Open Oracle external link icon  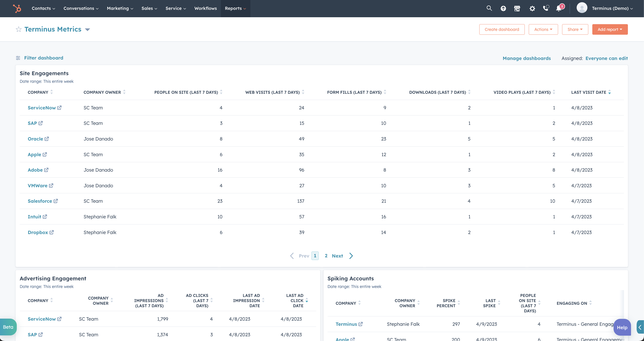(x=47, y=139)
